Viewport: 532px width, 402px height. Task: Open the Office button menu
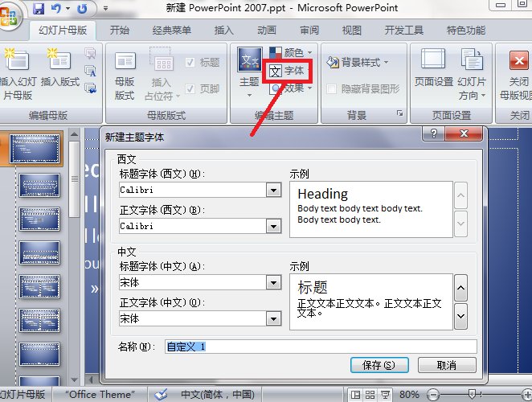point(8,16)
